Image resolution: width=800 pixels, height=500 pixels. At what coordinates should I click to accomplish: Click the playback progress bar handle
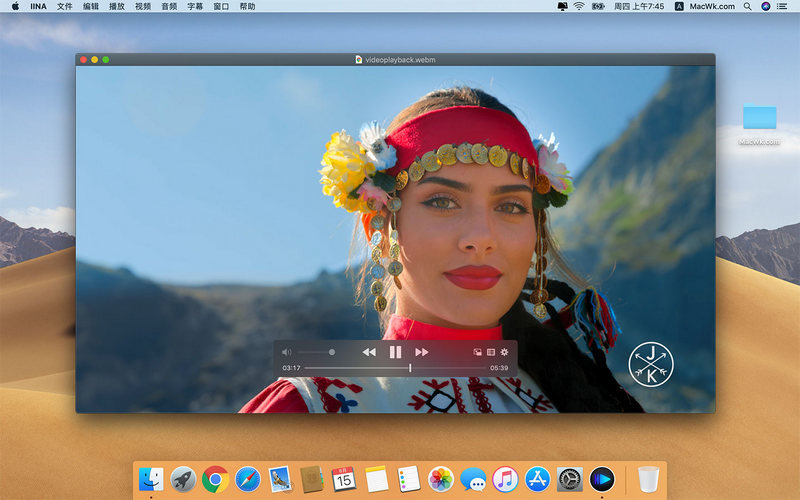point(410,367)
